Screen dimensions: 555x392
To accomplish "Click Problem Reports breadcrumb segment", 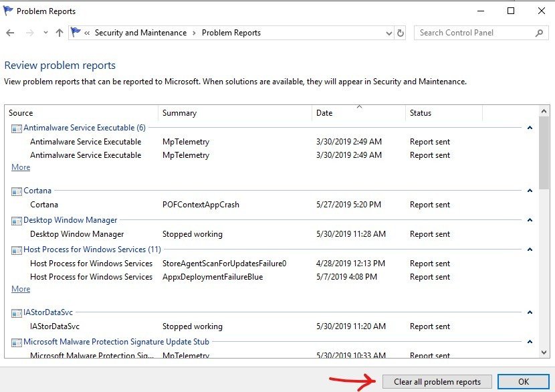I will point(231,33).
